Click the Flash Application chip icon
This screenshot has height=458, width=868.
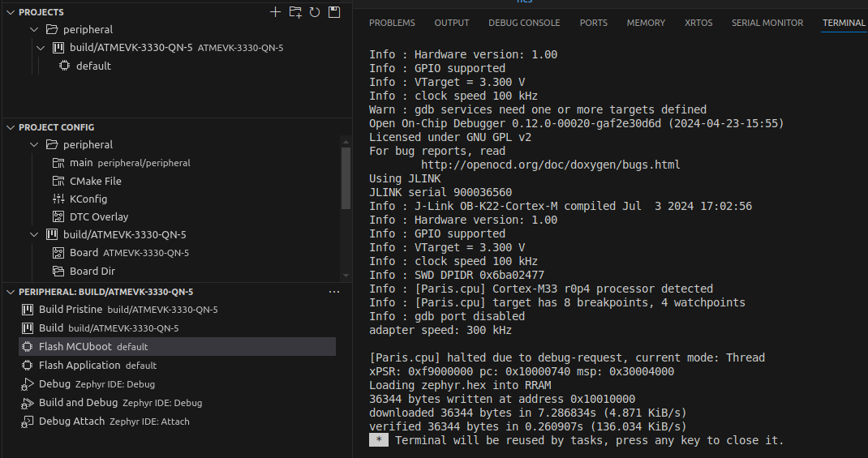(27, 366)
